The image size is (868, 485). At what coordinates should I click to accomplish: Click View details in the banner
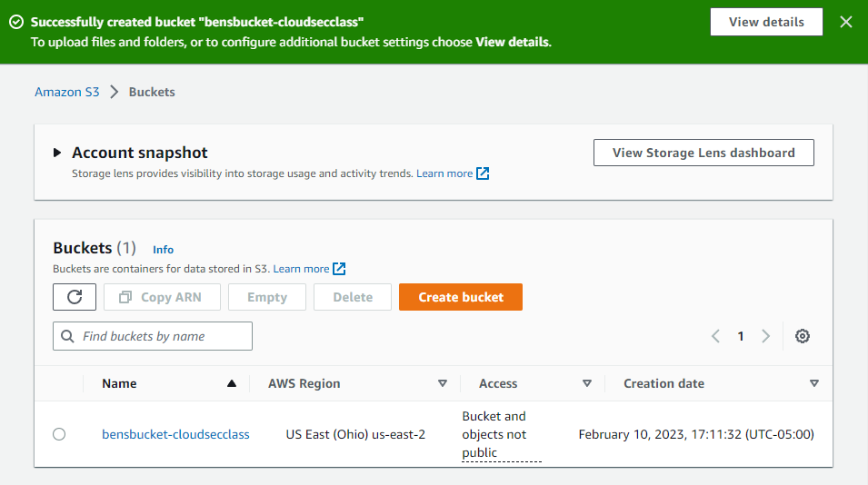(x=766, y=22)
